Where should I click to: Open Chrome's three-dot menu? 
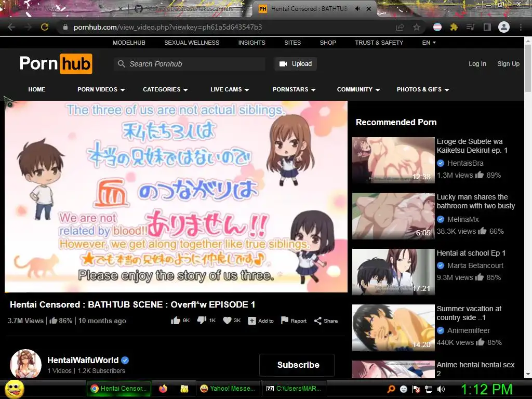pyautogui.click(x=521, y=27)
